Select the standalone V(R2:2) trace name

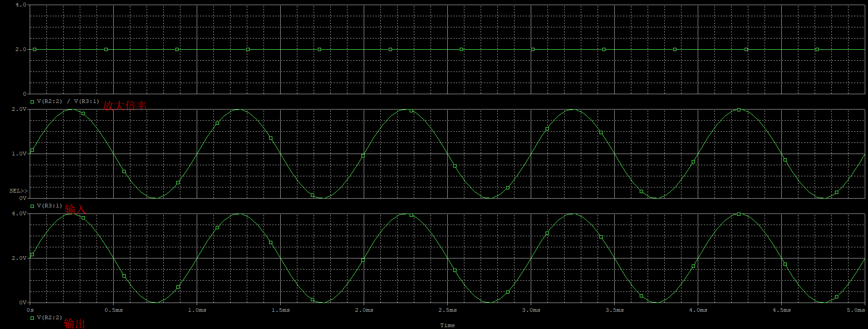coord(50,317)
